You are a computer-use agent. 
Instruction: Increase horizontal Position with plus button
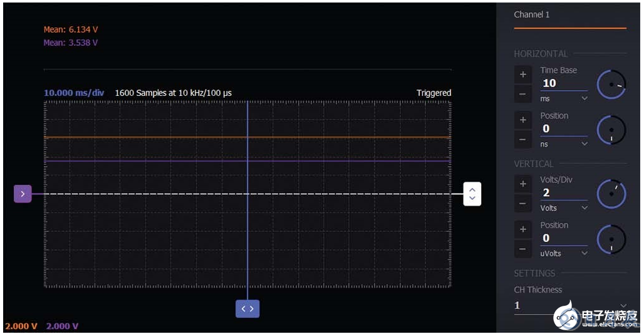coord(523,120)
